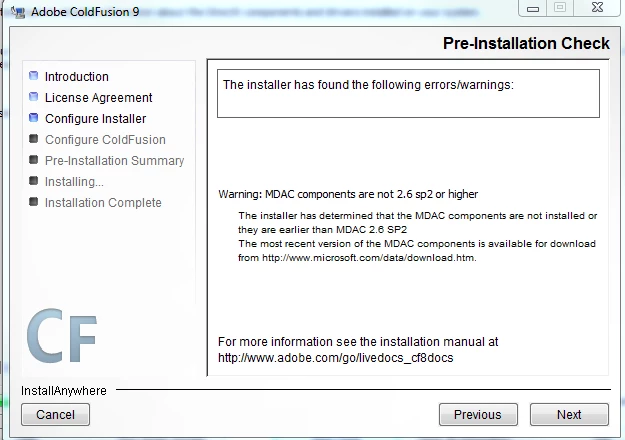This screenshot has width=625, height=440.
Task: Click the Pre-Installation Summary step bullet icon
Action: tap(34, 160)
